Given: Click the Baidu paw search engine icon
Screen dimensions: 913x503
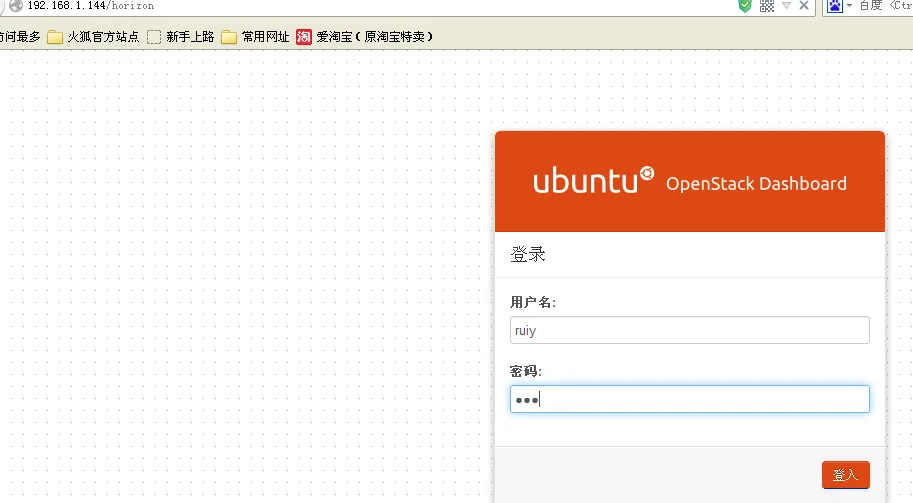Looking at the screenshot, I should (x=835, y=6).
